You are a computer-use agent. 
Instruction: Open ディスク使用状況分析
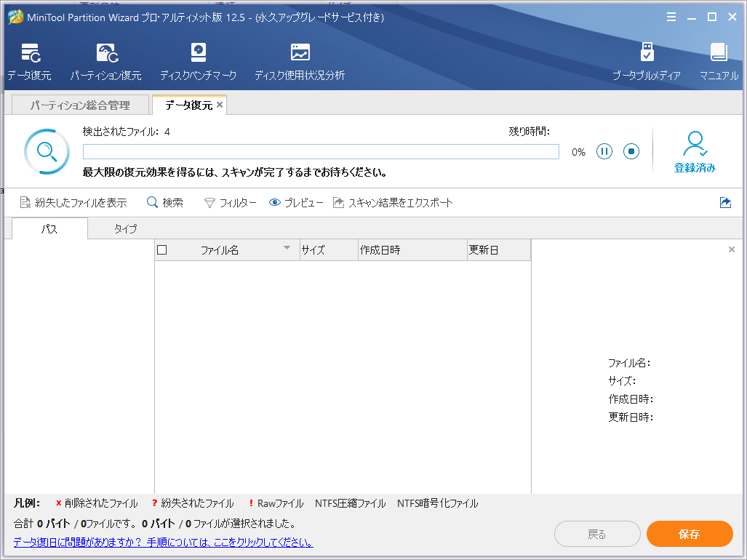[297, 60]
